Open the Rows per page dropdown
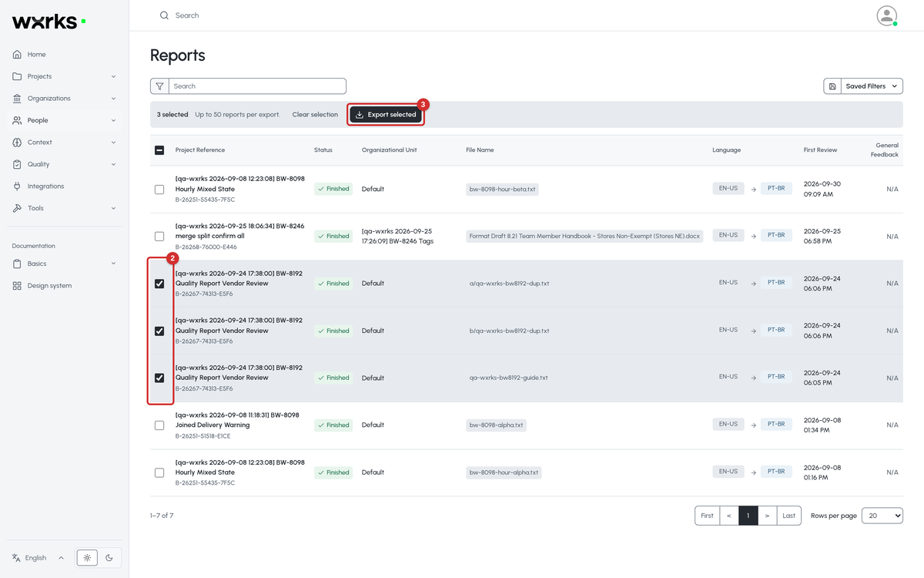Image resolution: width=924 pixels, height=578 pixels. click(882, 516)
